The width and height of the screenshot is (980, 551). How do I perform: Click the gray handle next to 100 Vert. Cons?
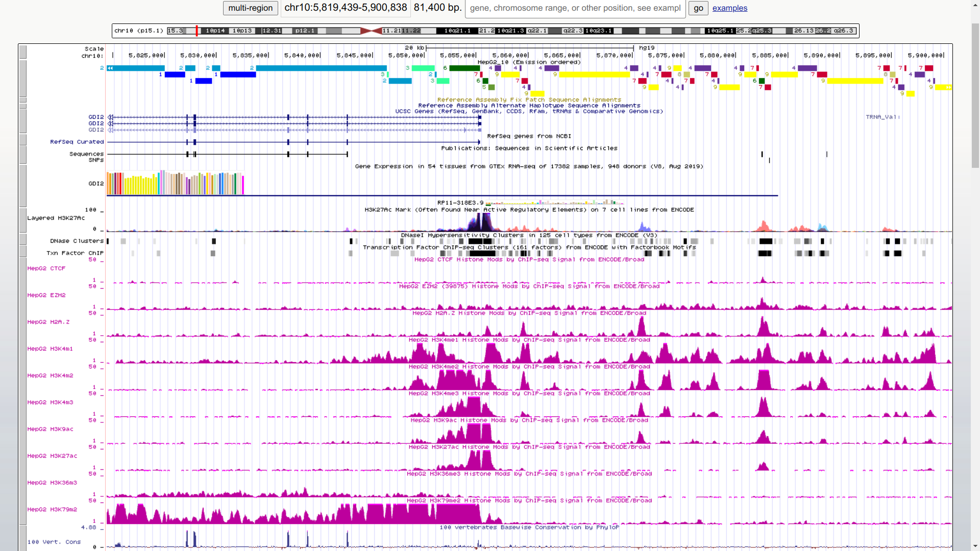pos(22,540)
